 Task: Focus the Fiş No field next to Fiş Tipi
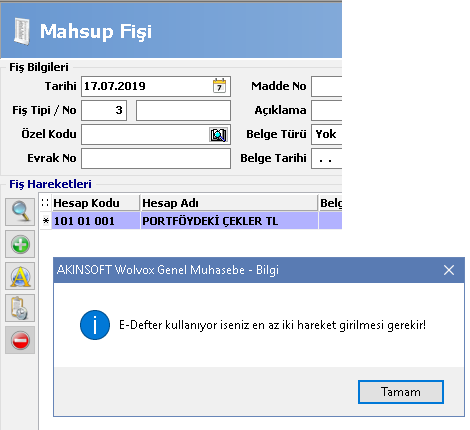point(183,110)
